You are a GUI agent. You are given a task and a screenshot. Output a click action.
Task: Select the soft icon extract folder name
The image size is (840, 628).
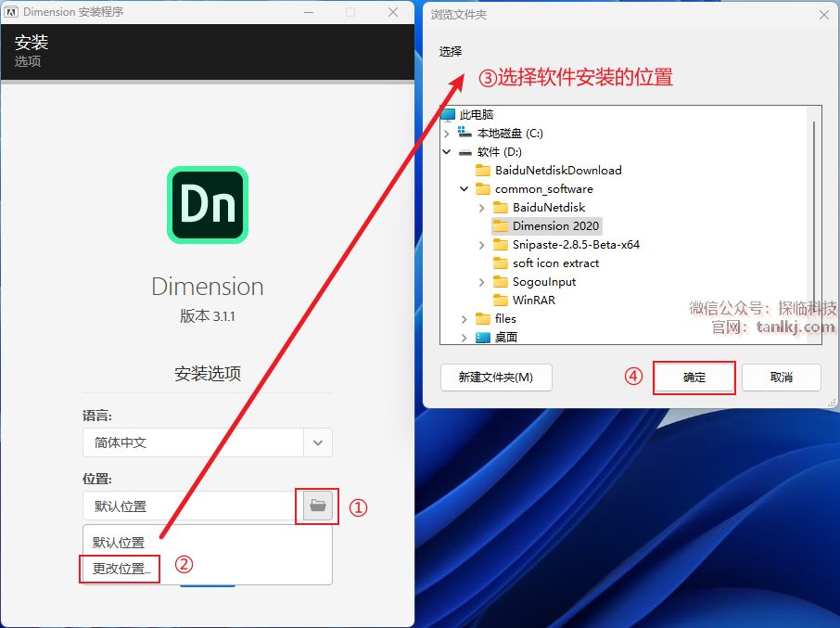[555, 263]
